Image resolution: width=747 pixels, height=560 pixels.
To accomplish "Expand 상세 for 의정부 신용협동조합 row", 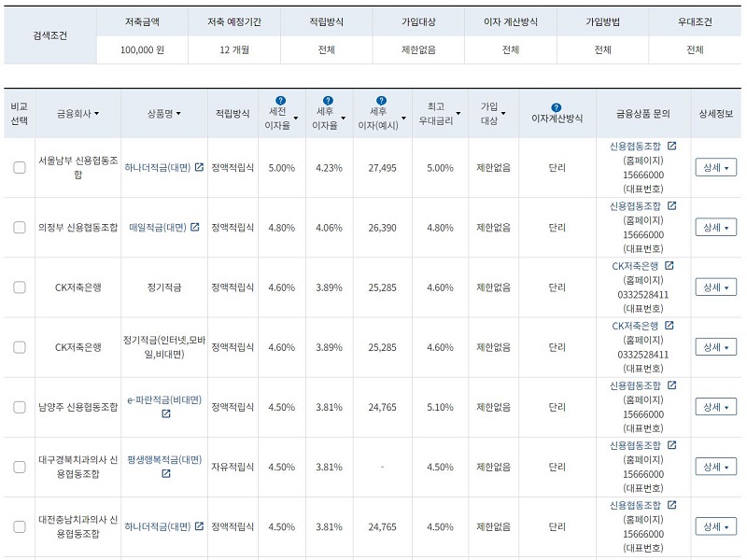I will pos(715,227).
